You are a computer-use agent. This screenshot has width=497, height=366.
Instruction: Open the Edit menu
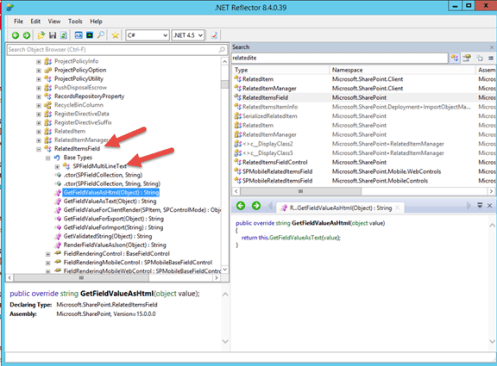(x=35, y=21)
